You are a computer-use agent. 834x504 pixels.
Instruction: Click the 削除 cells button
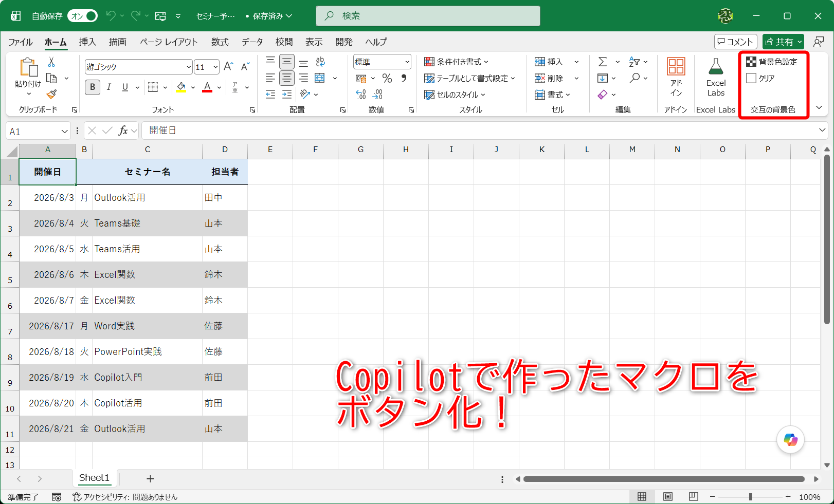click(x=549, y=78)
